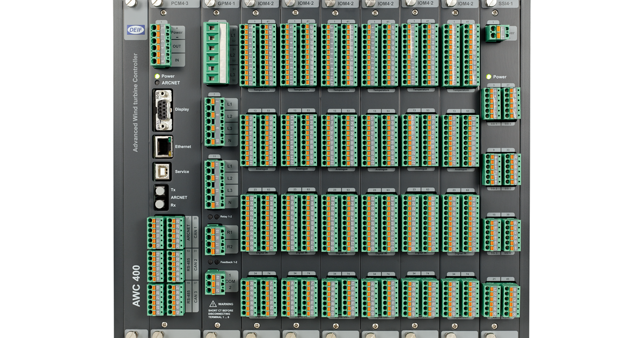644x338 pixels.
Task: Click the DEIF logo badge
Action: click(136, 30)
